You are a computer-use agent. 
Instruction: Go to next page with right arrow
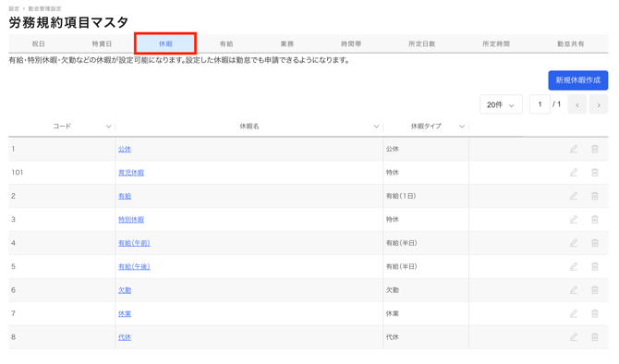point(599,105)
